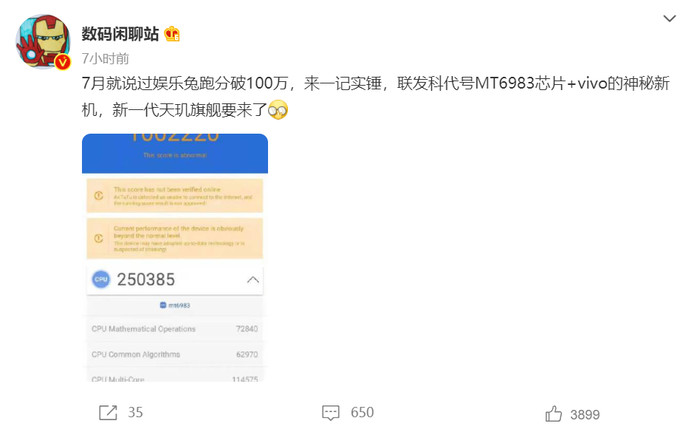Screen dimensions: 700x432
Task: Click the repost share icon
Action: pyautogui.click(x=108, y=413)
